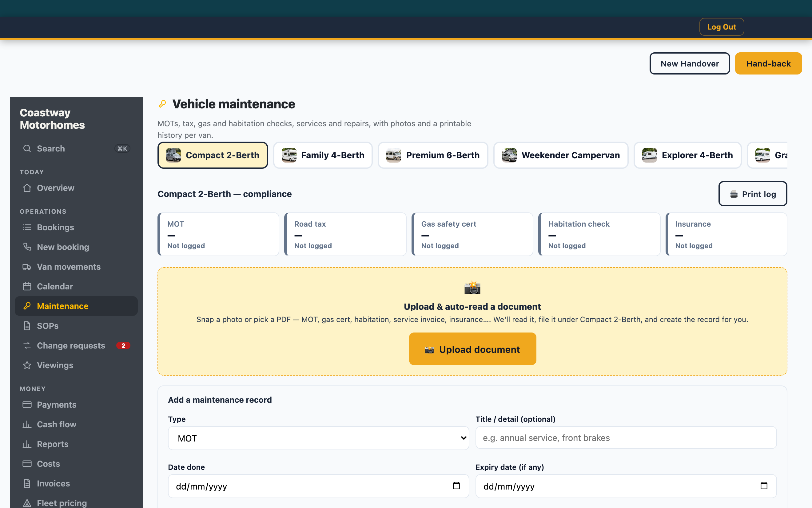Open the Type dropdown showing MOT
The height and width of the screenshot is (508, 812).
coord(318,438)
